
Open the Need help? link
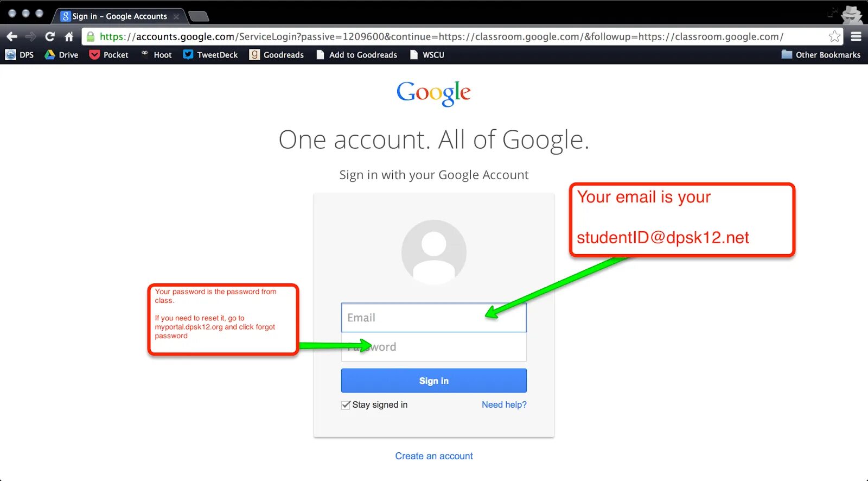504,405
